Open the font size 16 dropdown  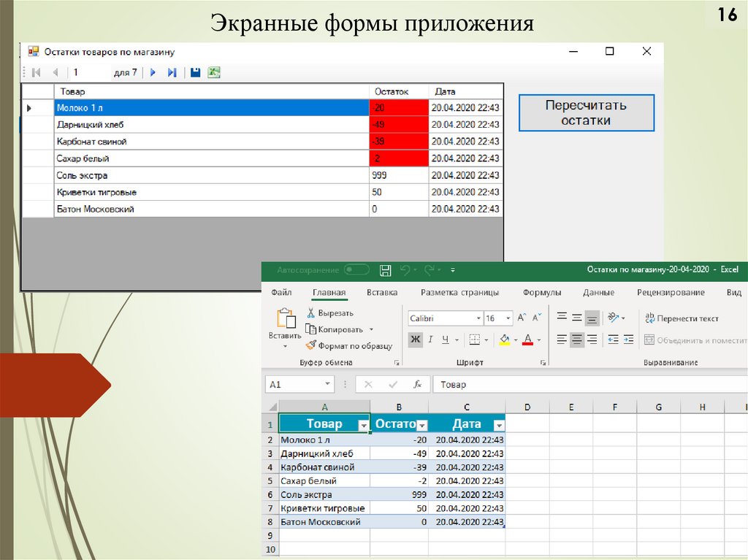[509, 318]
